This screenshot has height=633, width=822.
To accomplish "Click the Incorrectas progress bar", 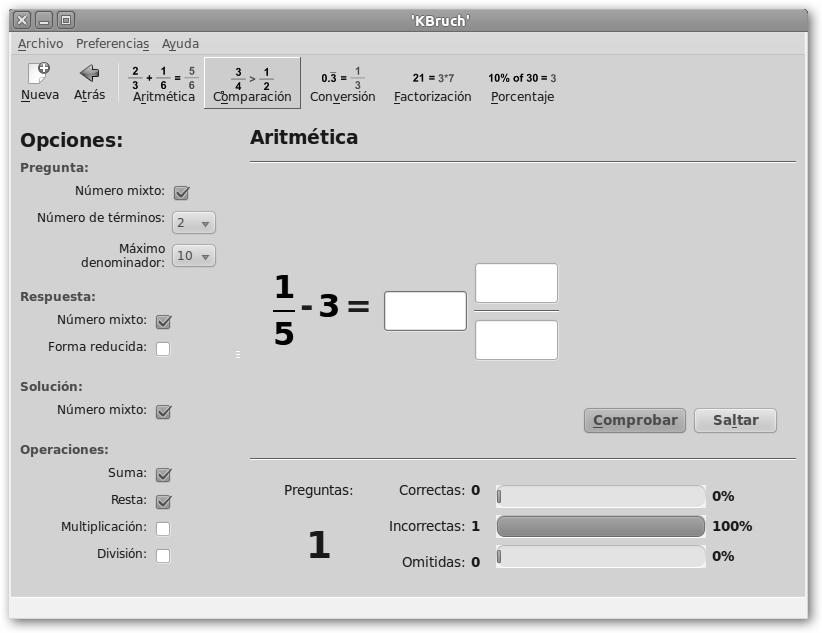I will [x=600, y=526].
